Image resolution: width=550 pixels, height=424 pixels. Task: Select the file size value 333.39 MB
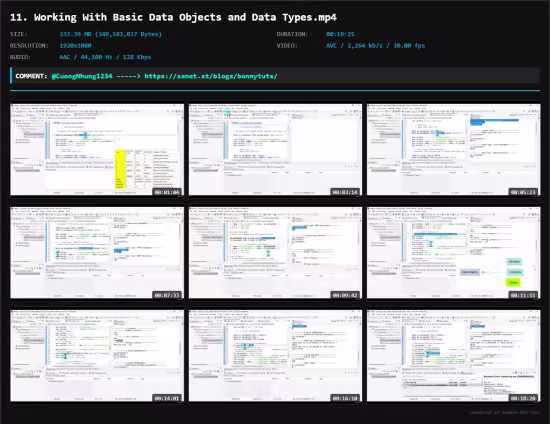[110, 34]
